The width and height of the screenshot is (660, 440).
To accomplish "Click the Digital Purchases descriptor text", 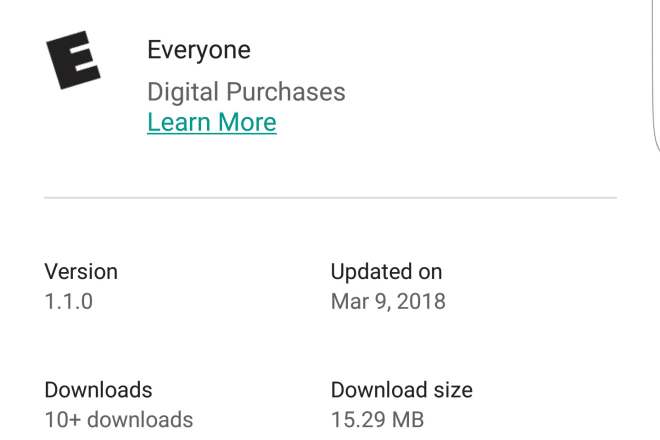I will pyautogui.click(x=246, y=91).
